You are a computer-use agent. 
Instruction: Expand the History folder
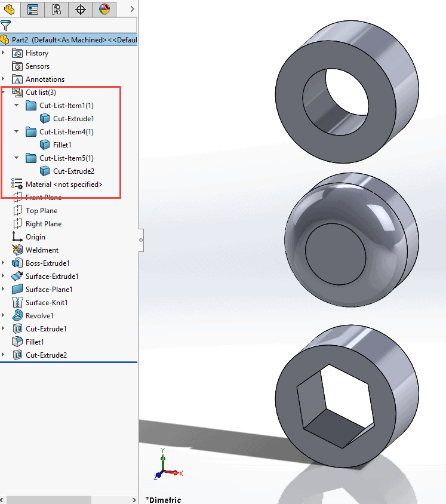[x=3, y=52]
